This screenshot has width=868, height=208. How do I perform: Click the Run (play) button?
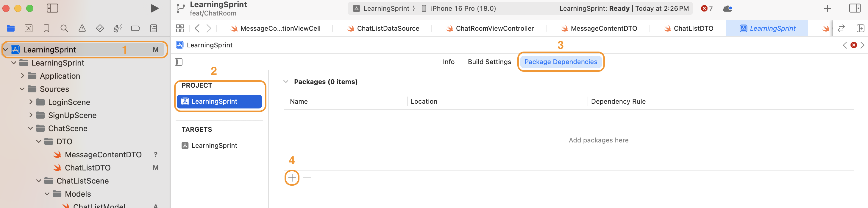tap(154, 8)
